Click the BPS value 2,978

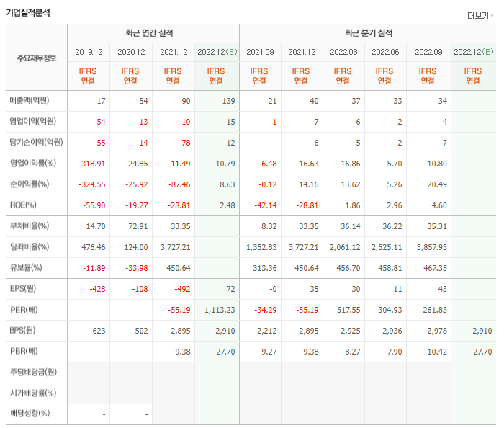tap(437, 331)
